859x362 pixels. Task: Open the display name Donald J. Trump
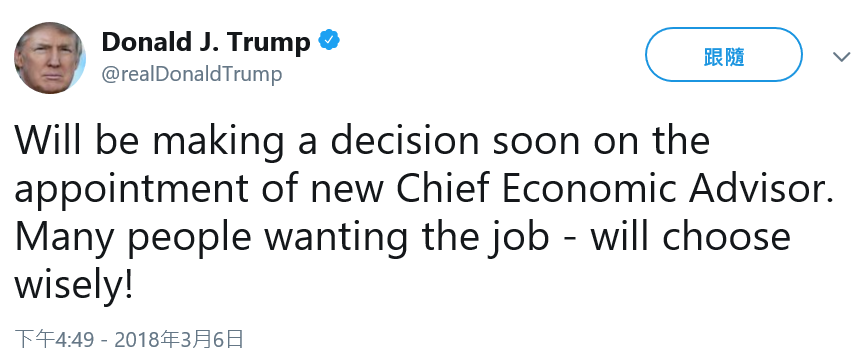click(206, 42)
